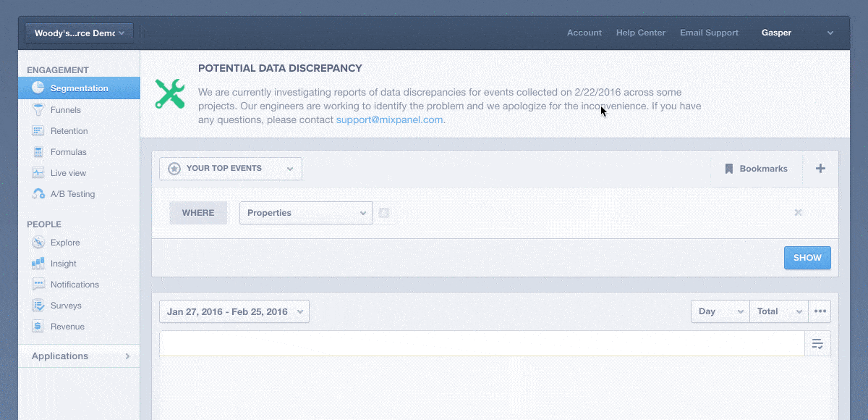868x420 pixels.
Task: Click the empty search field above chart
Action: tap(481, 344)
